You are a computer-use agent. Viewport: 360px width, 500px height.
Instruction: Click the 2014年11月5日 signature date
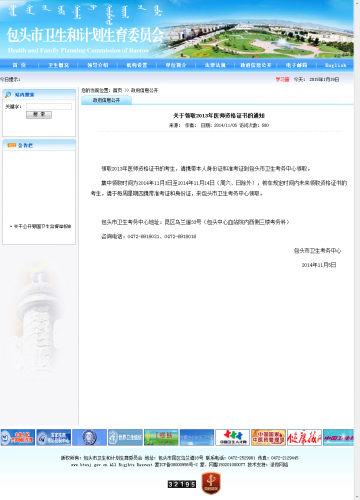click(319, 265)
